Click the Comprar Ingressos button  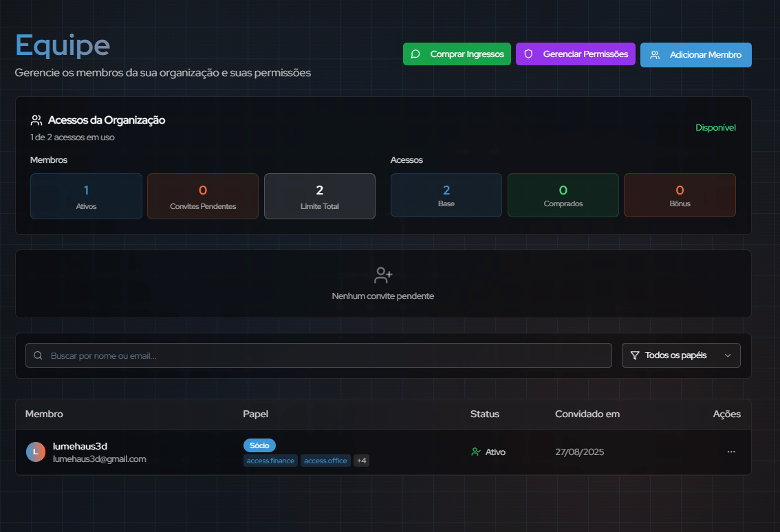pos(457,54)
